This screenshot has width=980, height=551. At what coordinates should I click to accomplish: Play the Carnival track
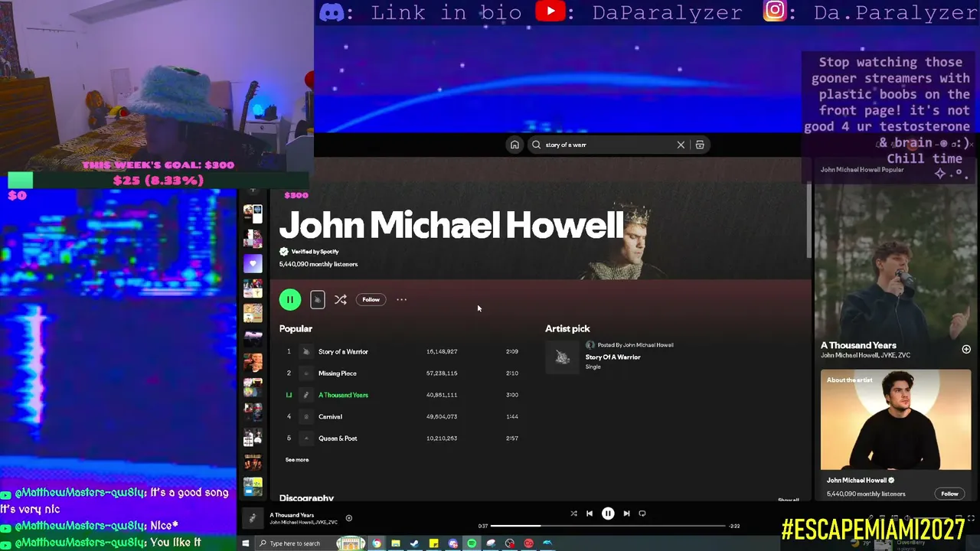(x=330, y=417)
